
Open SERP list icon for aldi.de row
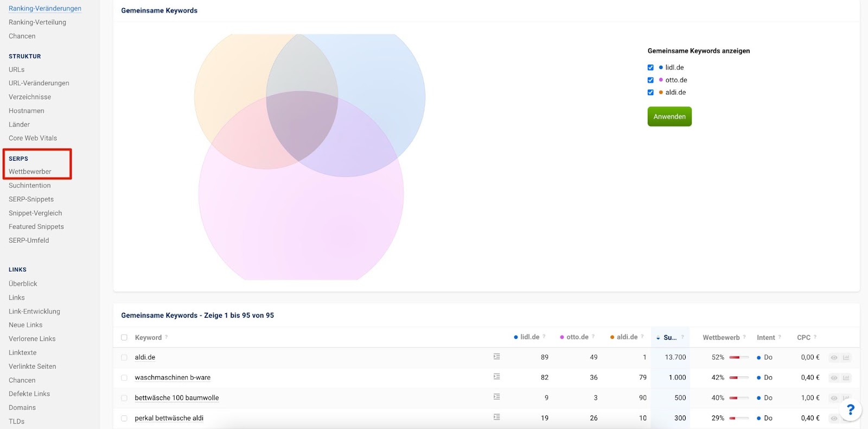point(496,357)
